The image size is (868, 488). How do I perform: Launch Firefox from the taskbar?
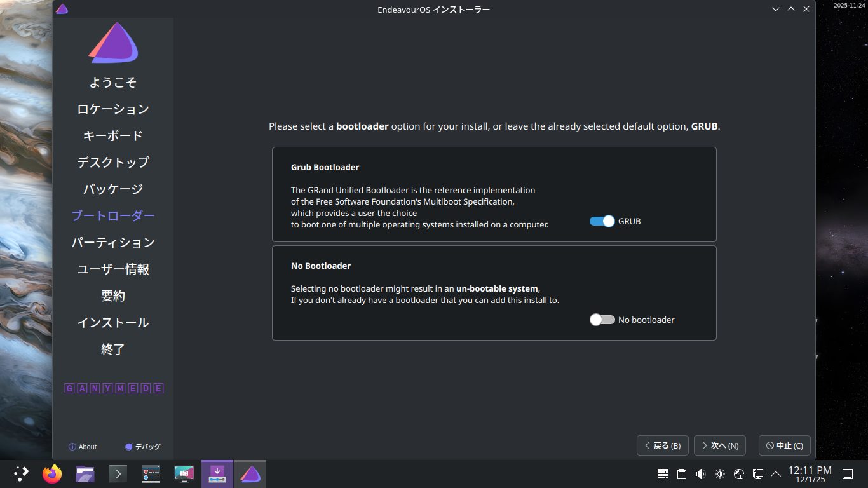point(52,474)
